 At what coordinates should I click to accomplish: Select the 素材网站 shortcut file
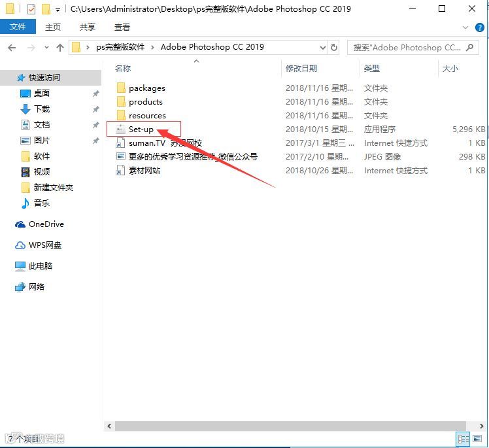[x=144, y=171]
